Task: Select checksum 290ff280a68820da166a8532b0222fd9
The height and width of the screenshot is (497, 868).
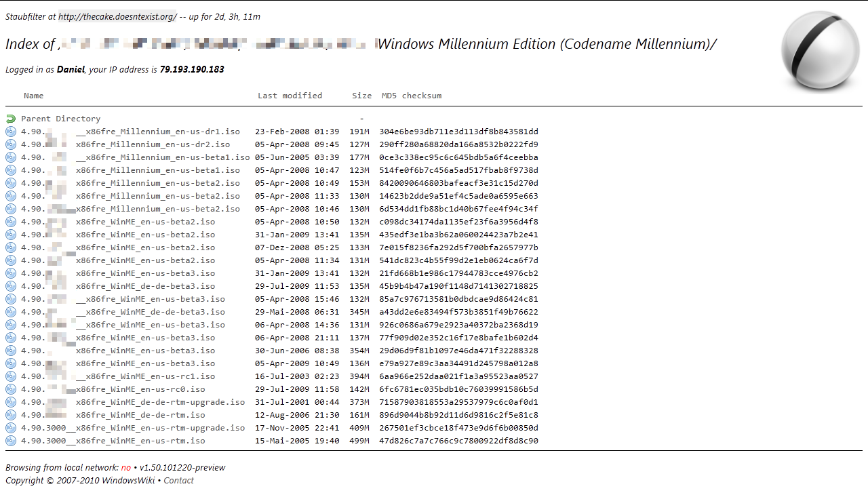Action: tap(459, 144)
